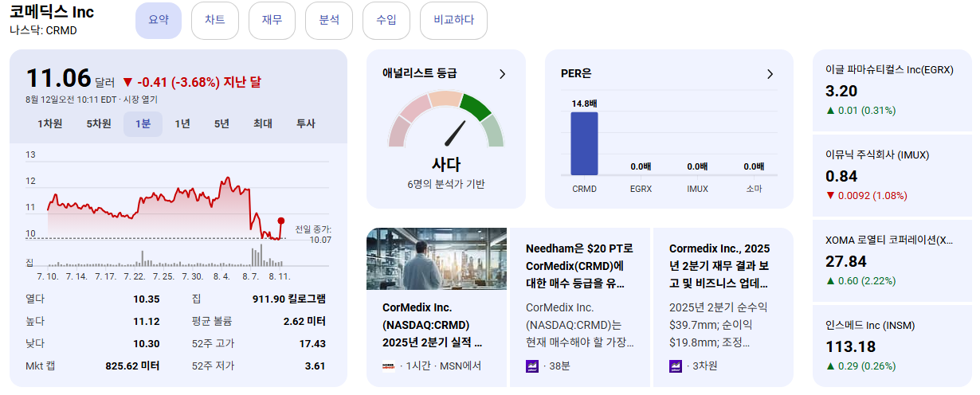The height and width of the screenshot is (395, 980).
Task: Select the 5차원 chart range
Action: pyautogui.click(x=99, y=123)
